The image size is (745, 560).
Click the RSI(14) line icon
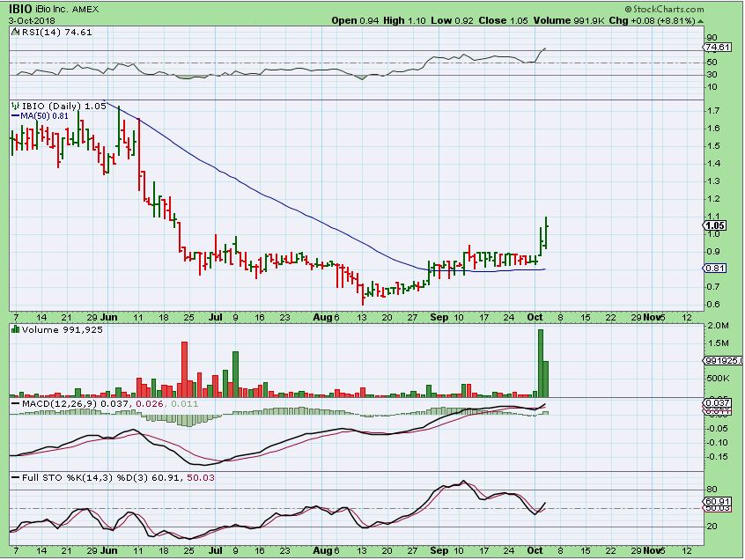pyautogui.click(x=15, y=31)
